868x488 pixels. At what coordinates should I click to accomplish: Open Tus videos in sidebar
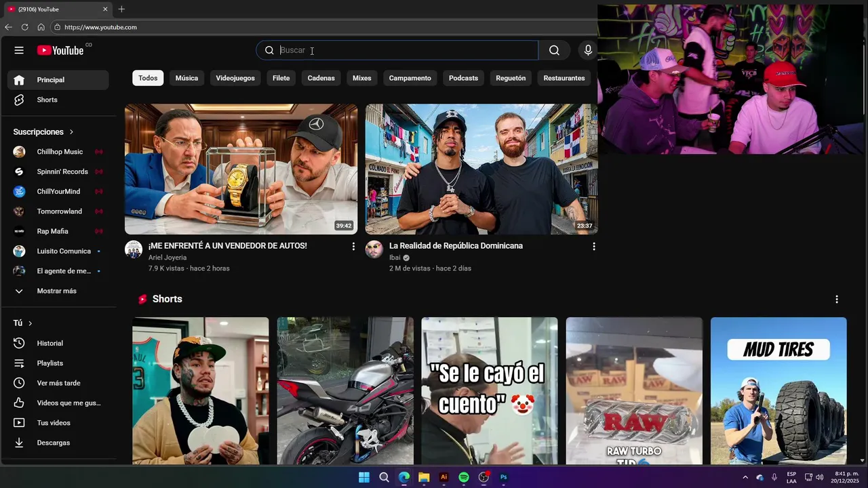[58, 423]
